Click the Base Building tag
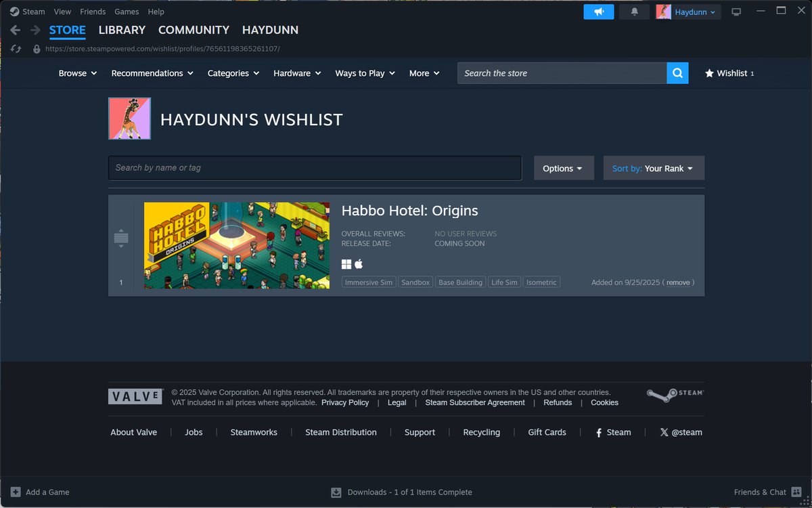Image resolution: width=812 pixels, height=508 pixels. coord(460,282)
